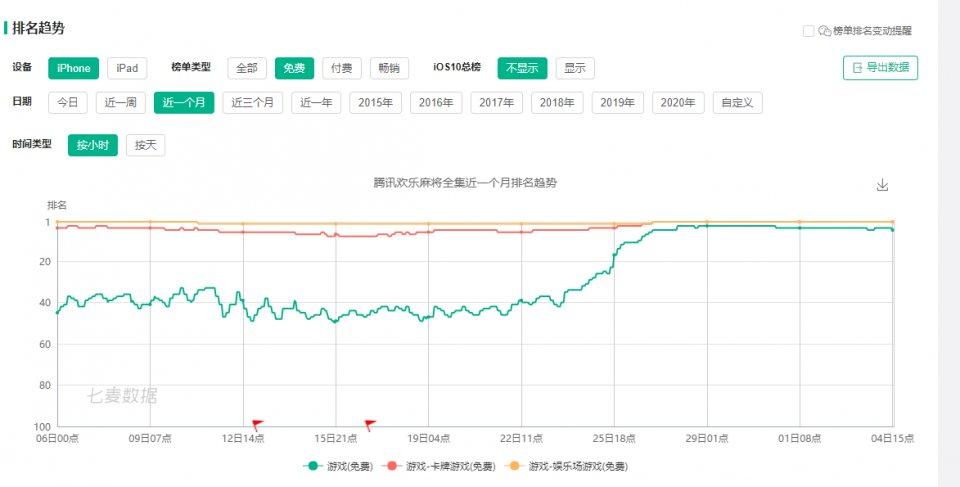Select the 近三个月 date range

click(253, 103)
